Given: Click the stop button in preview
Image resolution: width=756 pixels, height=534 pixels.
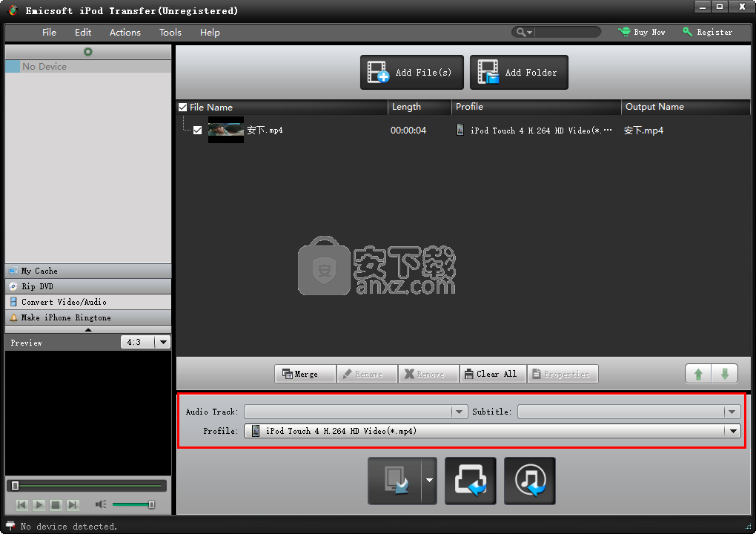Looking at the screenshot, I should click(x=56, y=505).
